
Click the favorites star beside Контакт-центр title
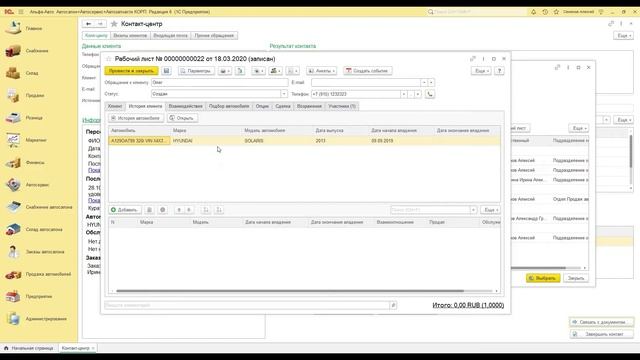(114, 24)
